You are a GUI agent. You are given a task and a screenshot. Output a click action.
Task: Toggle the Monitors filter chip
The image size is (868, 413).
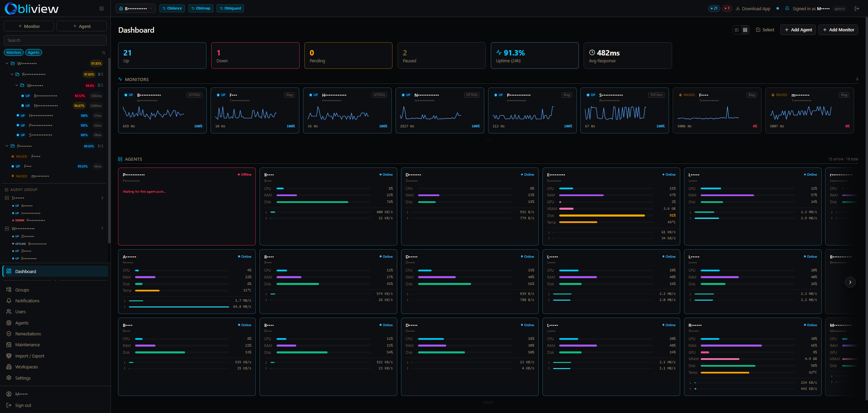click(x=14, y=52)
